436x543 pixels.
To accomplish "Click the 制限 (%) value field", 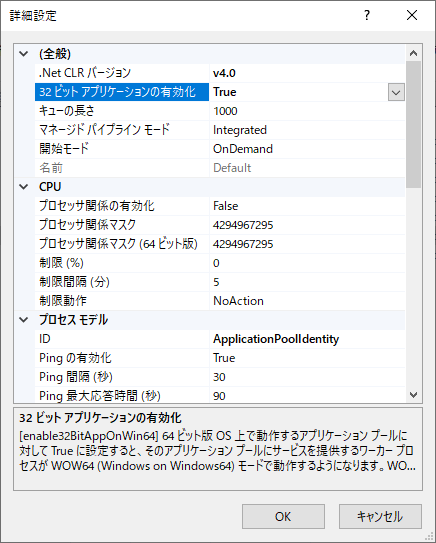I will tap(307, 263).
